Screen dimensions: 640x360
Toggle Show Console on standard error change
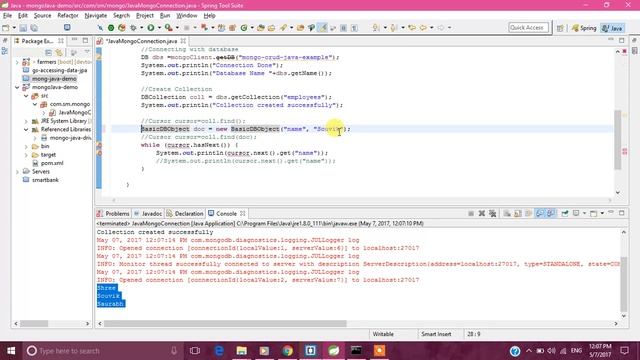click(551, 213)
